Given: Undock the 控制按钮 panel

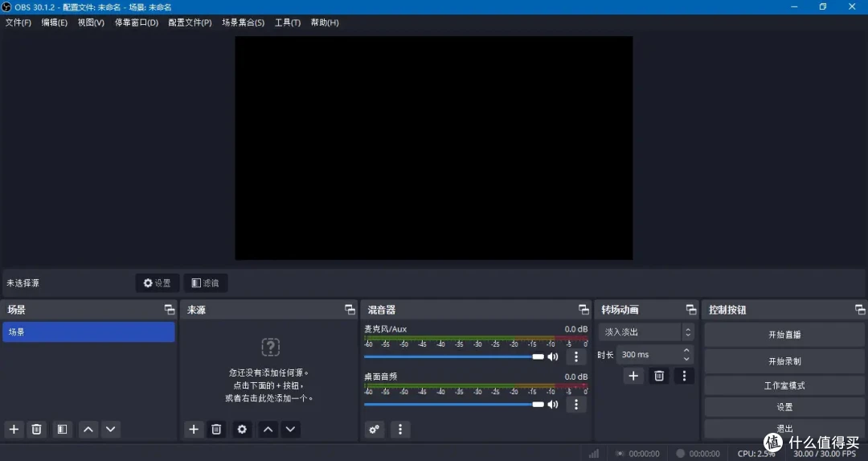Looking at the screenshot, I should point(860,309).
